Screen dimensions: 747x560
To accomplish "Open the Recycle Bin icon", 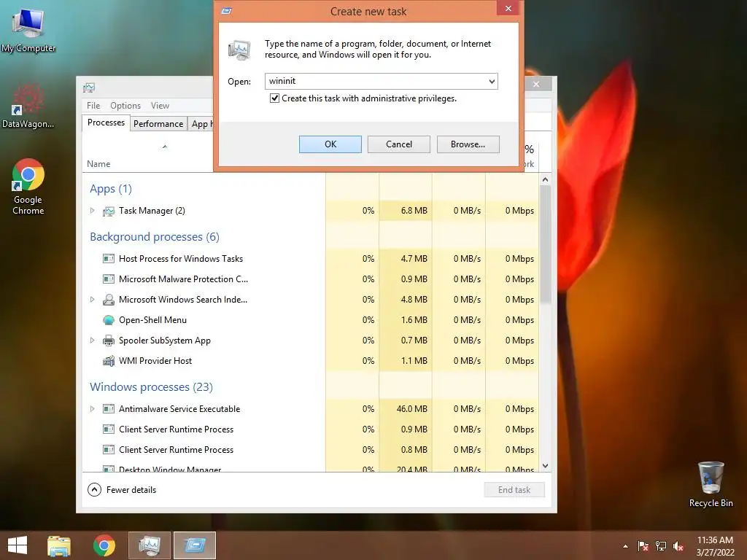I will pyautogui.click(x=711, y=485).
